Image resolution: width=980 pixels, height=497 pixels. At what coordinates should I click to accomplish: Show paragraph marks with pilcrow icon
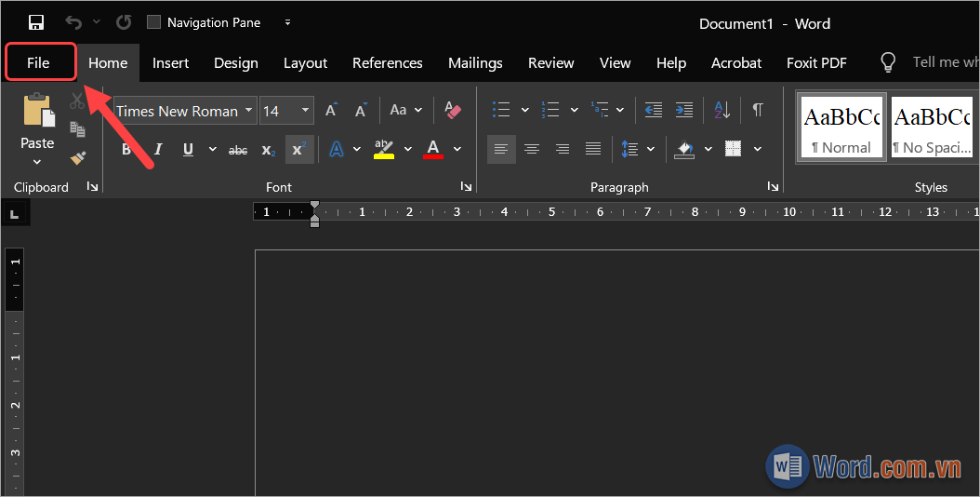point(758,110)
